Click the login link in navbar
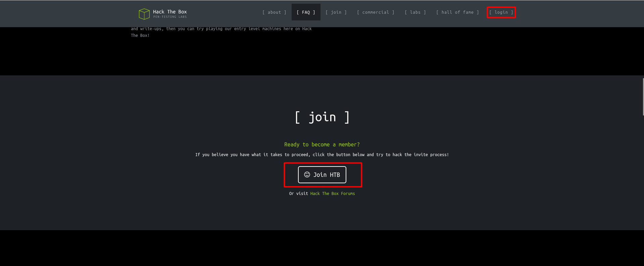Screen dimensions: 644x266 tap(501, 12)
